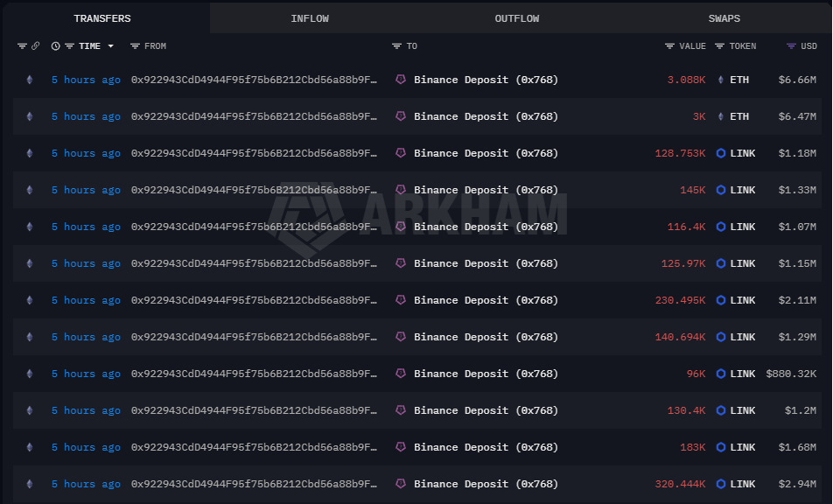Click Binance logo in the 96K LINK row
The width and height of the screenshot is (833, 504).
tap(401, 374)
